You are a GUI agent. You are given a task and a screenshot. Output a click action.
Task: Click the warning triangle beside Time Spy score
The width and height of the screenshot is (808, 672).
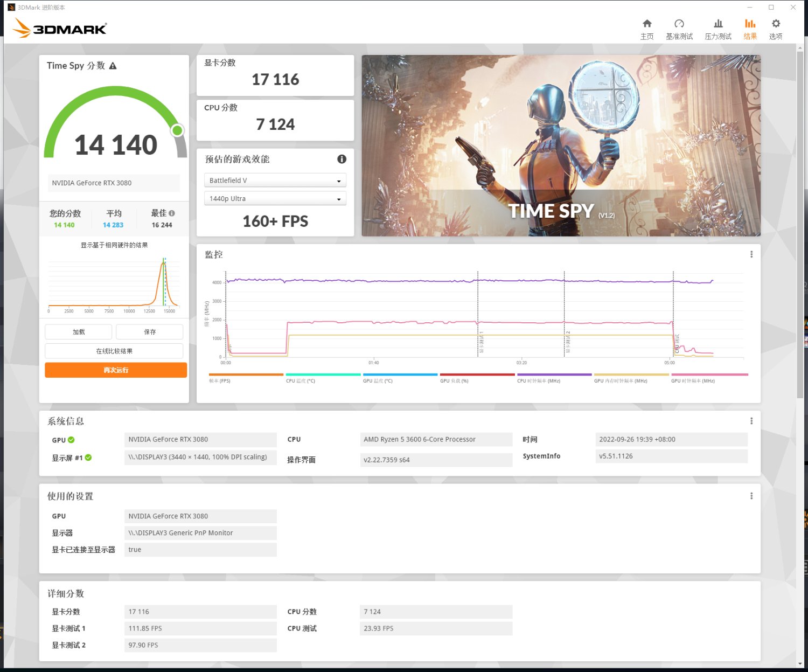pyautogui.click(x=113, y=66)
